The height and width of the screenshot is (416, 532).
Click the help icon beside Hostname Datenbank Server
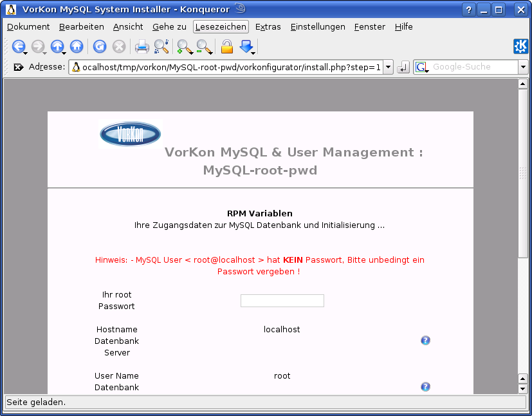click(425, 340)
